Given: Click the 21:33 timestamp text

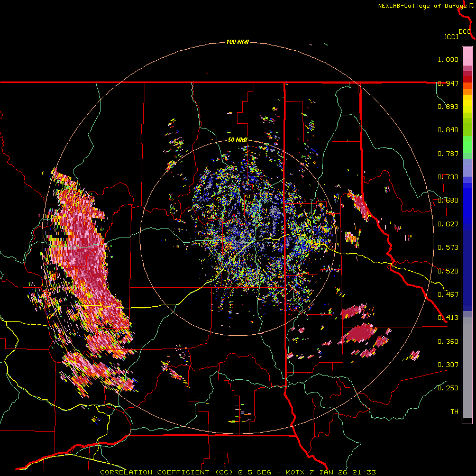Looking at the screenshot, I should point(364,472).
